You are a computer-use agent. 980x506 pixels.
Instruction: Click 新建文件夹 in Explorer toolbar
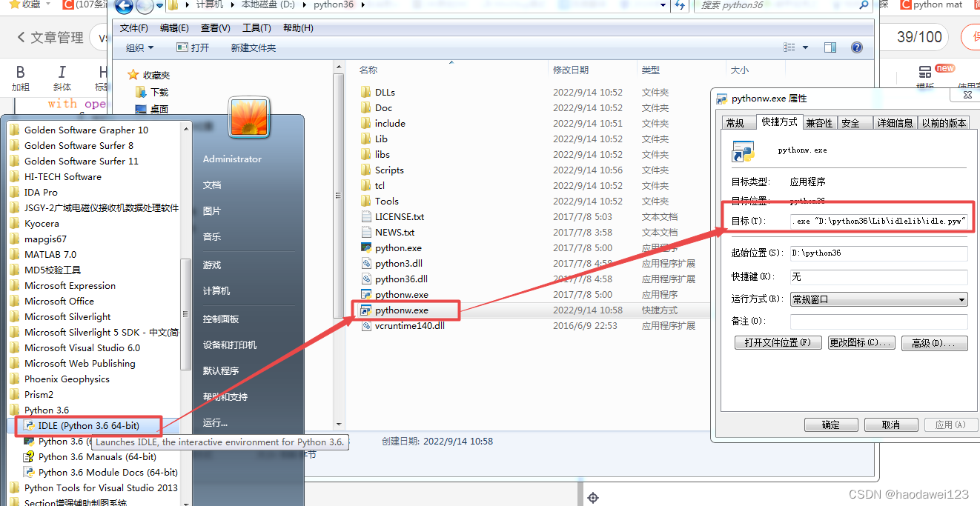[x=253, y=47]
